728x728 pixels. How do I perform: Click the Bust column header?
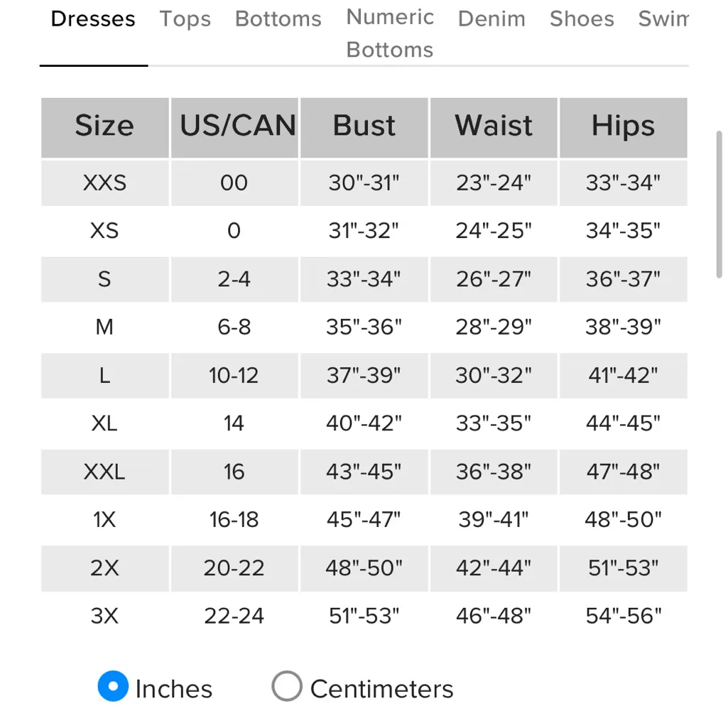pos(364,126)
